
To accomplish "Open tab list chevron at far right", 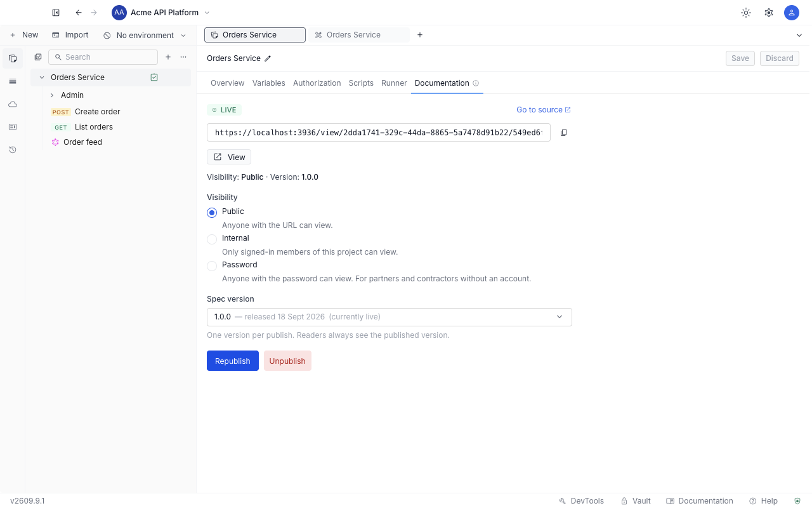I will point(799,36).
